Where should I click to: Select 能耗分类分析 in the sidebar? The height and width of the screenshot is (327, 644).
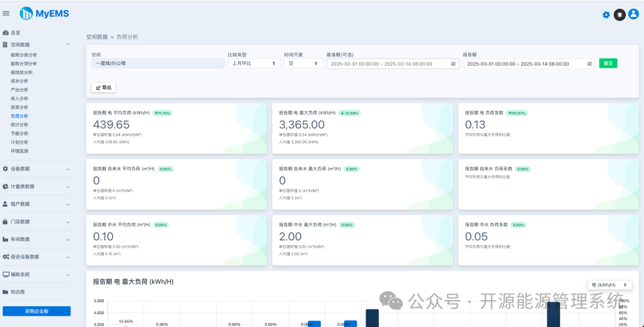24,54
